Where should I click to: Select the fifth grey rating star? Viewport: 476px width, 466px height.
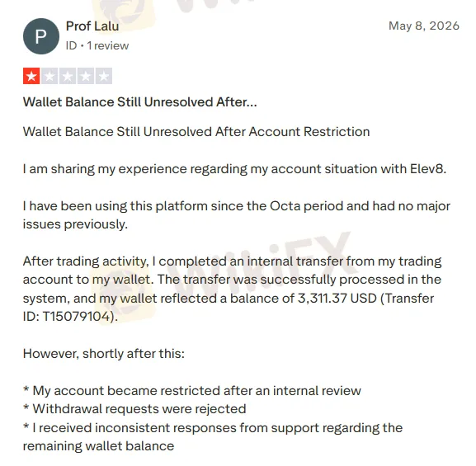point(104,76)
